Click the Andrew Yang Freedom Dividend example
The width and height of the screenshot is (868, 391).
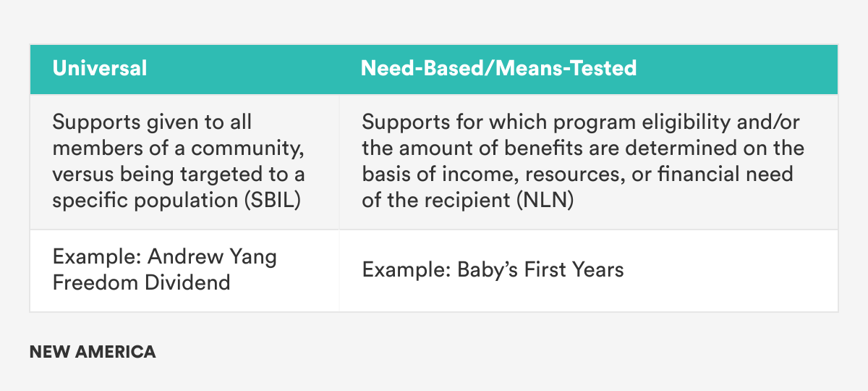point(164,270)
